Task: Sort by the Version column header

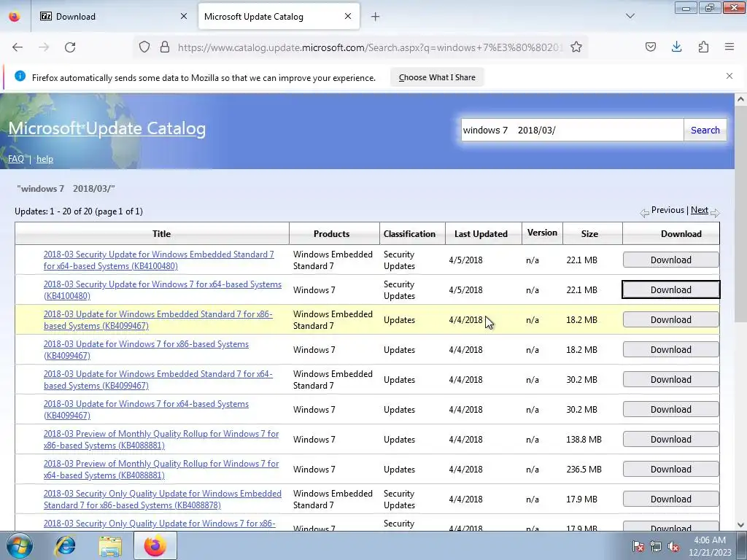Action: (x=542, y=233)
